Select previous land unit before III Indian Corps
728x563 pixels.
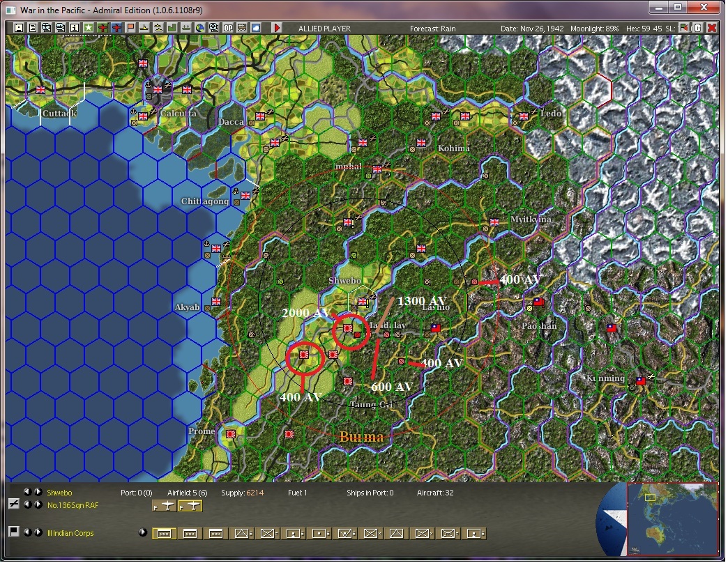(x=27, y=532)
